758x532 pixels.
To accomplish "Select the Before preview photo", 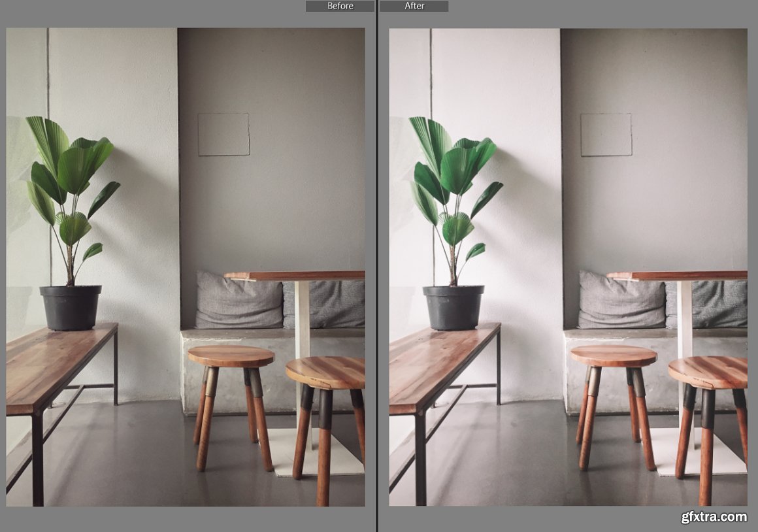I will tap(186, 267).
